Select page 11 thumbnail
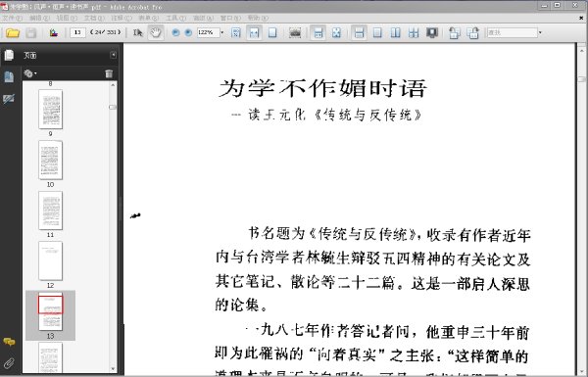Image resolution: width=588 pixels, height=377 pixels. (51, 211)
